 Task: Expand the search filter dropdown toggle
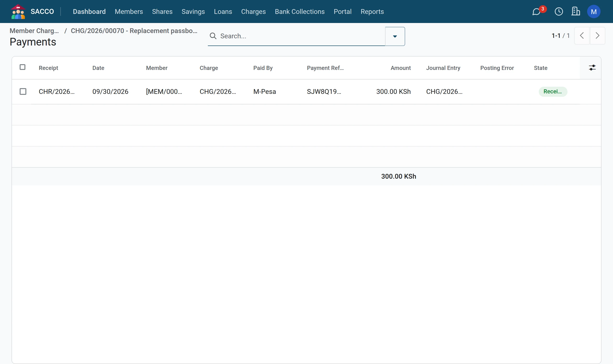click(x=395, y=36)
